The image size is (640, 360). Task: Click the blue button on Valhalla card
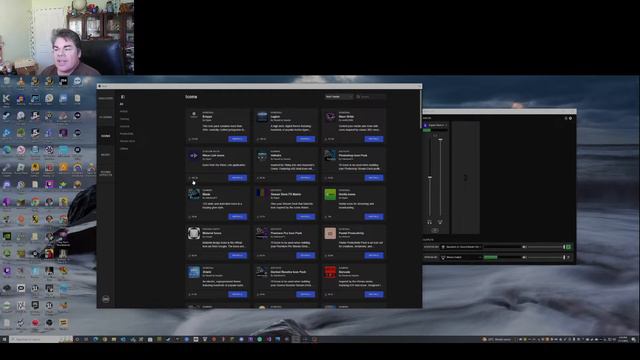coord(306,178)
